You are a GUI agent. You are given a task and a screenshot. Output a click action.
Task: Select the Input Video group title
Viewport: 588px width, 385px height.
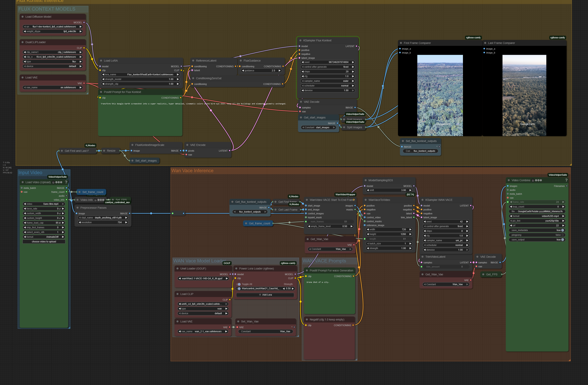tap(30, 173)
